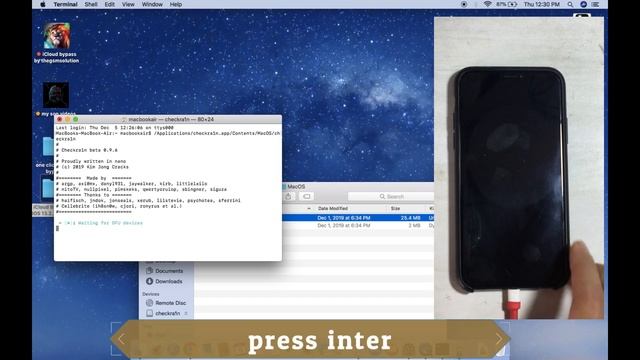This screenshot has width=640, height=360.
Task: Click the 'Checkra1n beta 0.9.6' line in Terminal
Action: click(87, 150)
